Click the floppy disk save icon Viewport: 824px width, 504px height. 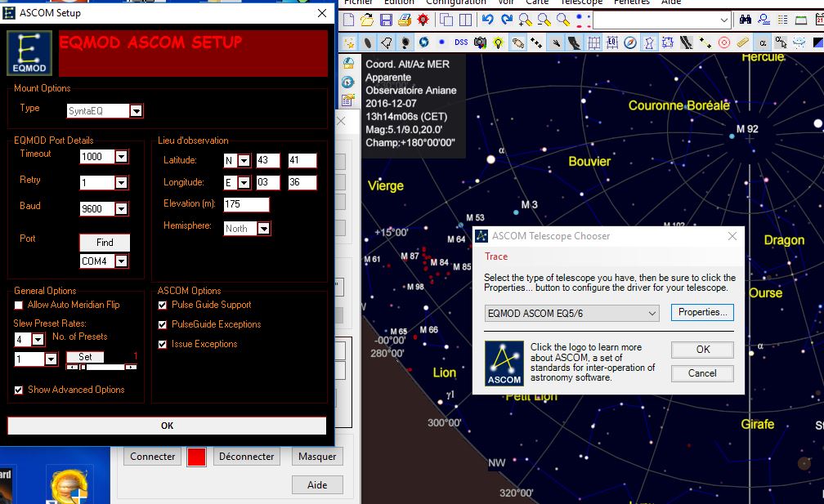386,20
